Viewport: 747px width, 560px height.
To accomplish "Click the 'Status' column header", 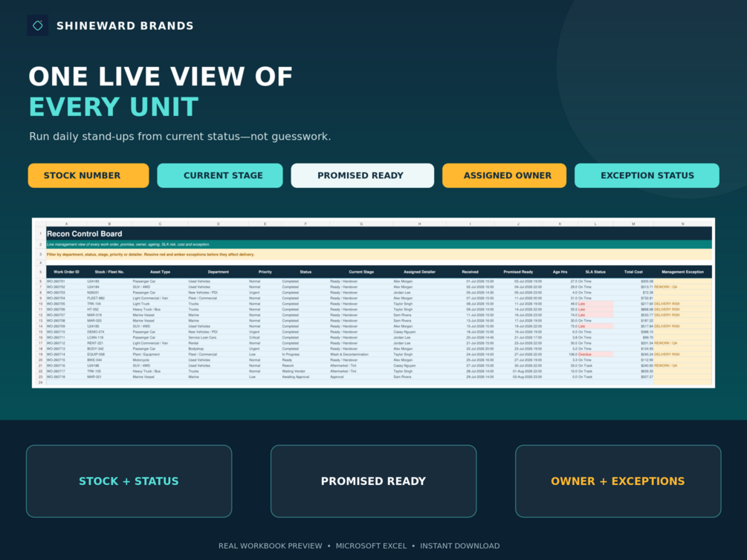I will [x=305, y=272].
